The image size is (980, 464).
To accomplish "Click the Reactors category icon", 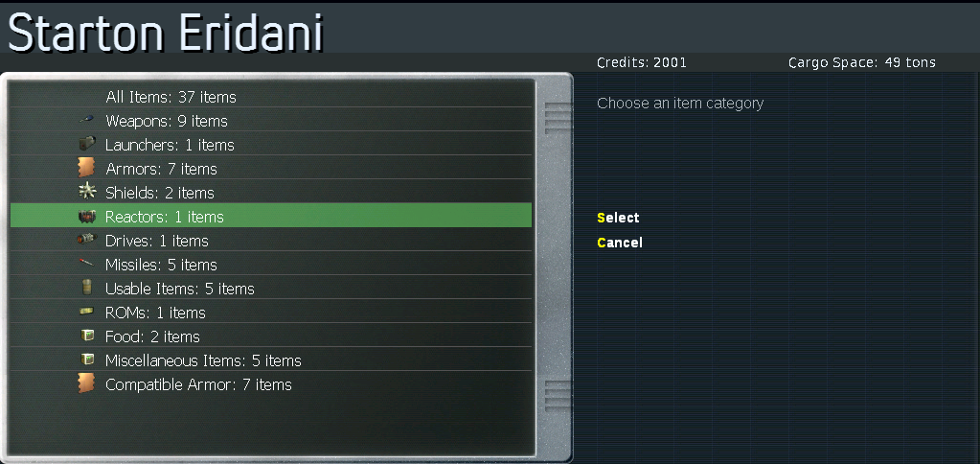I will tap(87, 217).
